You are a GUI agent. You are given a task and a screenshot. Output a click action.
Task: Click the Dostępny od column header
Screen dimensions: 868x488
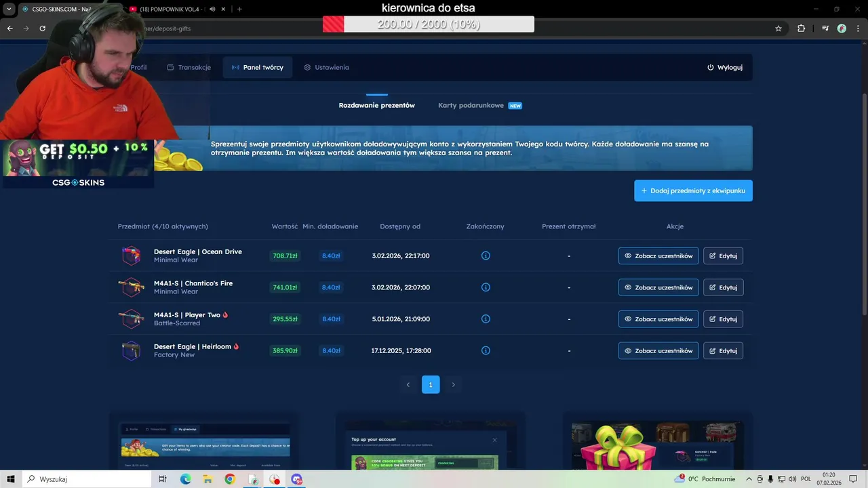[x=400, y=226]
